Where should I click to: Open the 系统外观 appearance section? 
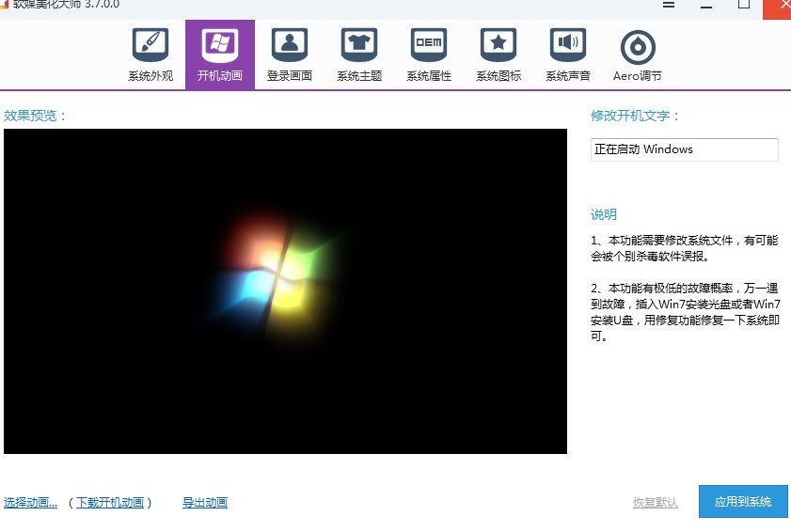coord(150,55)
